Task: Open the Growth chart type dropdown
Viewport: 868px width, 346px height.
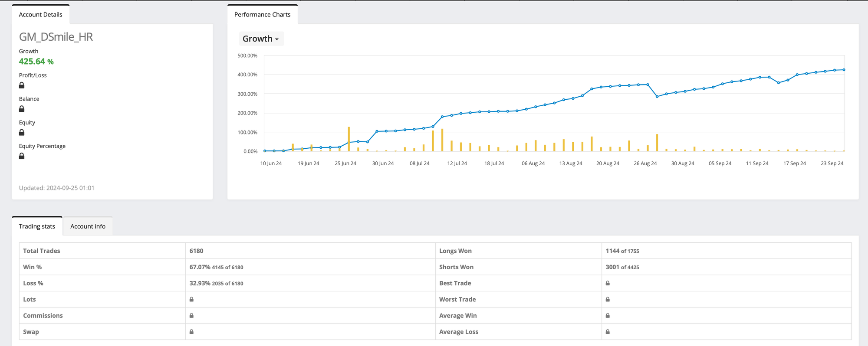Action: tap(261, 39)
